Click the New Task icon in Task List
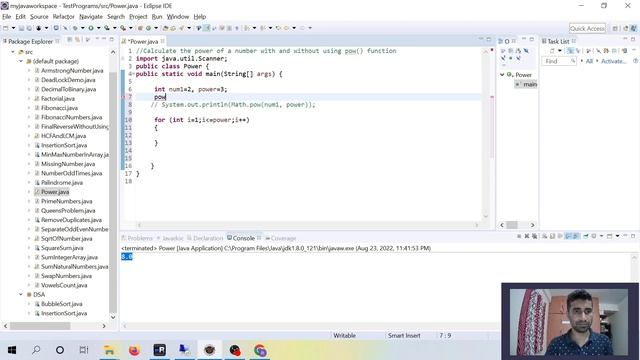 point(552,51)
